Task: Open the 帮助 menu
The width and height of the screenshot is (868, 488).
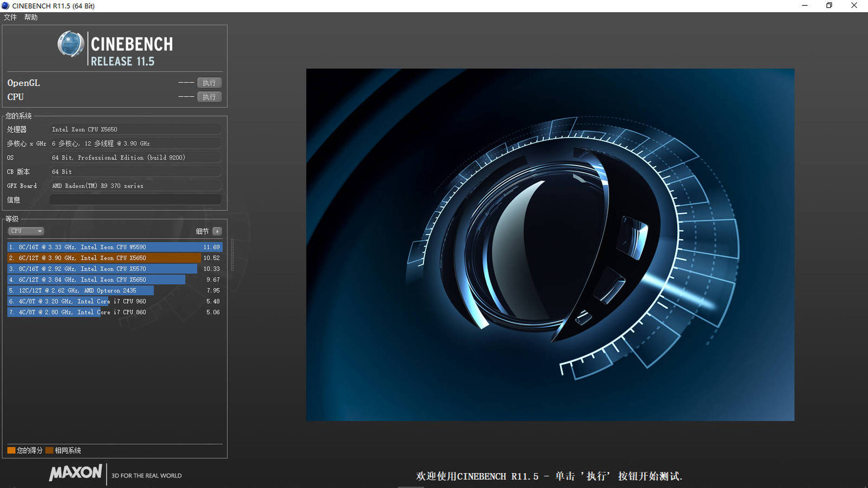Action: point(31,17)
